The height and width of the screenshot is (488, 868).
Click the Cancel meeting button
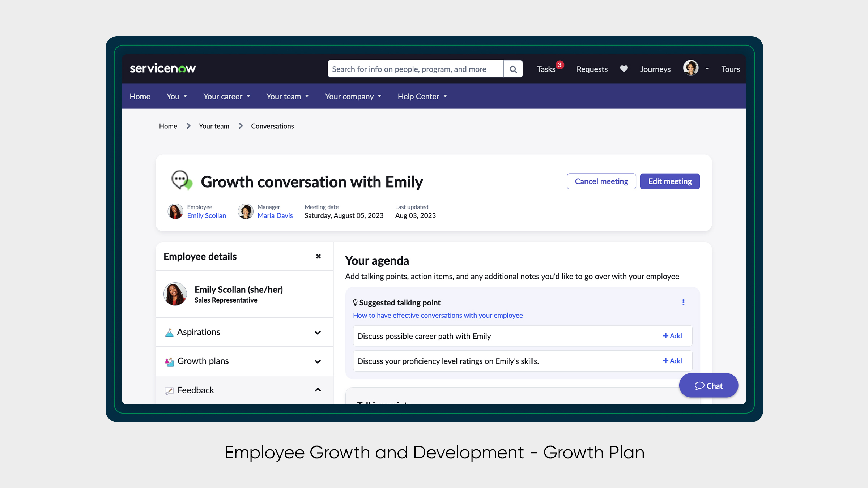pyautogui.click(x=601, y=181)
